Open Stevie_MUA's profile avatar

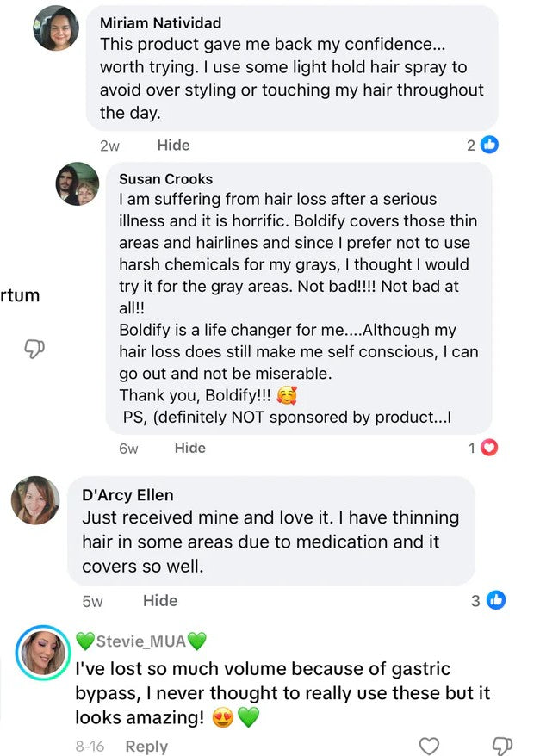[x=43, y=653]
